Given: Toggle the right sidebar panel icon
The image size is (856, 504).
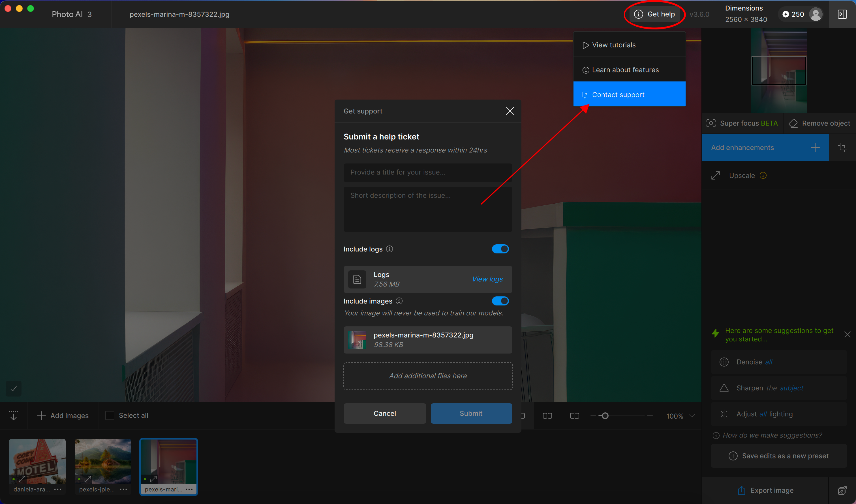Looking at the screenshot, I should pos(842,14).
